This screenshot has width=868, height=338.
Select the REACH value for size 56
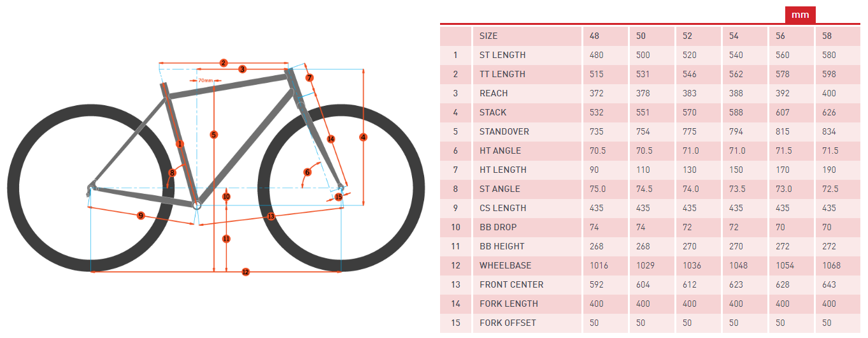pyautogui.click(x=782, y=93)
